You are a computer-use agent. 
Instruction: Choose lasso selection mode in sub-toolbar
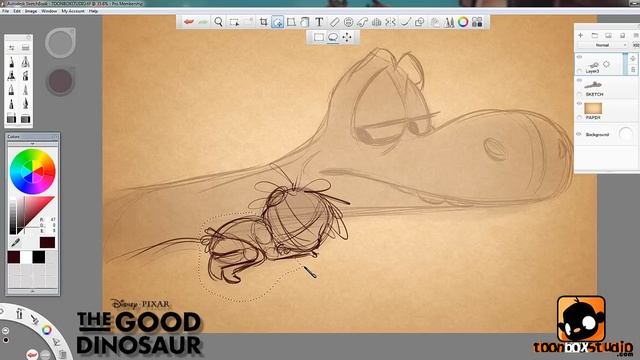click(x=333, y=37)
